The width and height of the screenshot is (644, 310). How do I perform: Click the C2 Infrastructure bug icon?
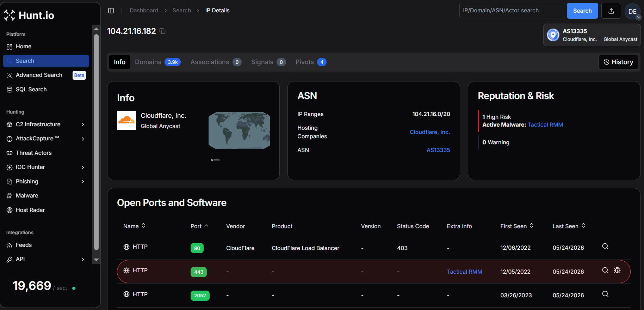[10, 124]
